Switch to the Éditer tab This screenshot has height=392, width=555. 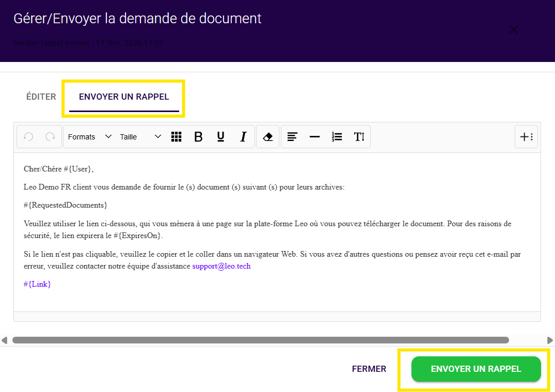pyautogui.click(x=41, y=97)
